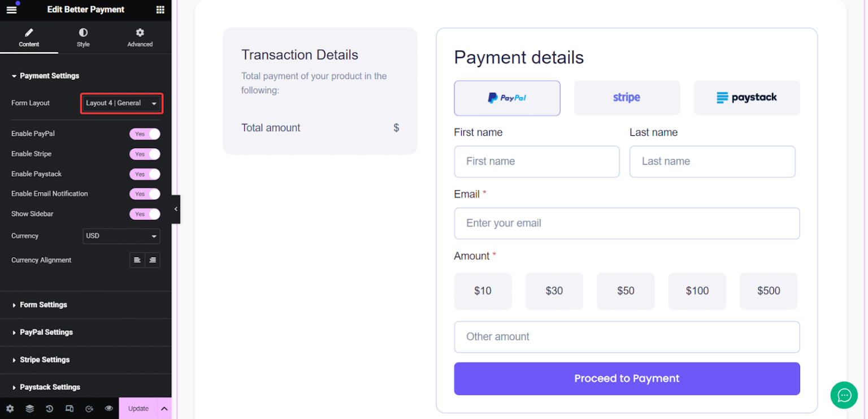Open the Currency dropdown

pos(121,236)
